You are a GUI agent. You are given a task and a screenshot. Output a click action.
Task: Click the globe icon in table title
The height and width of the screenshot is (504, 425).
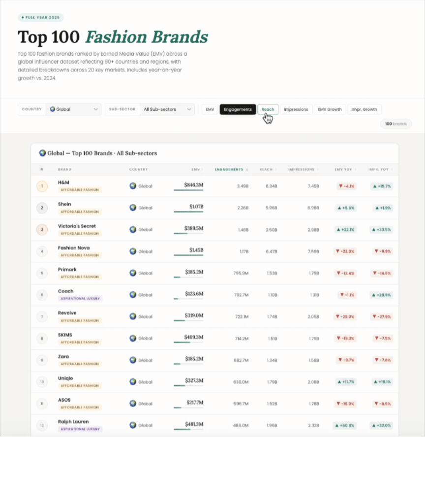coord(42,153)
